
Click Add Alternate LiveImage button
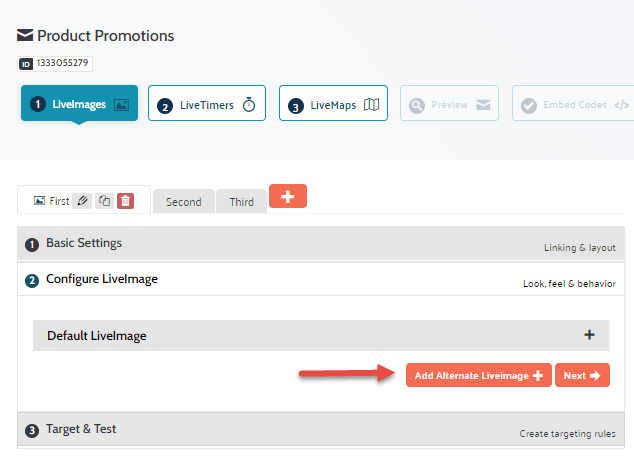(x=478, y=376)
